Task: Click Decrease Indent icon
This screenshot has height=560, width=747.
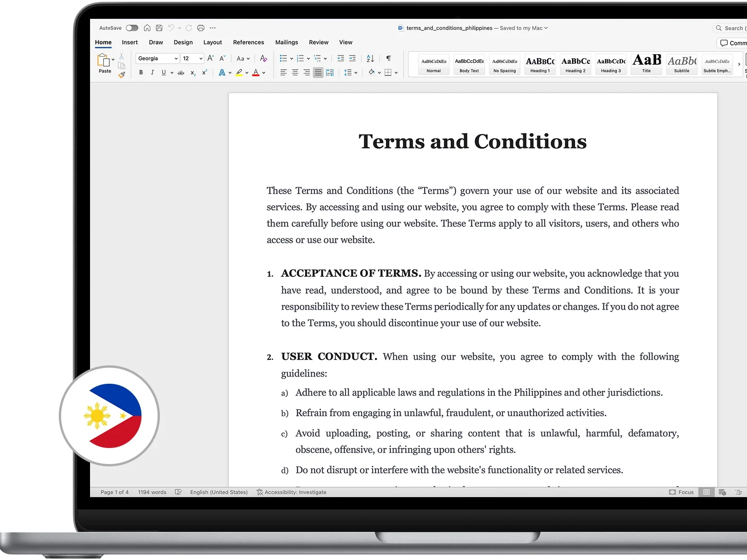Action: point(340,58)
